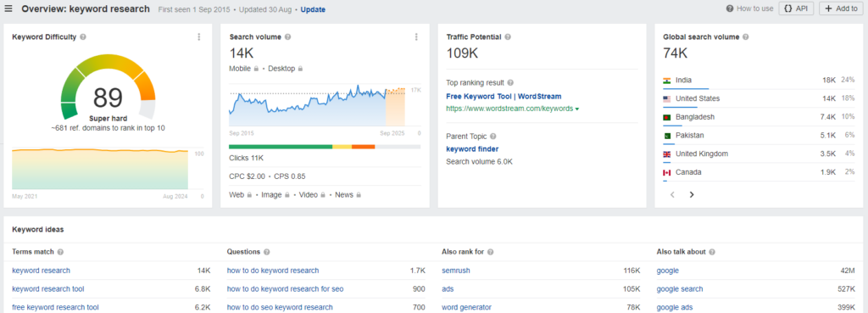Open keyword idea 'how to do keyword research'

tap(273, 271)
